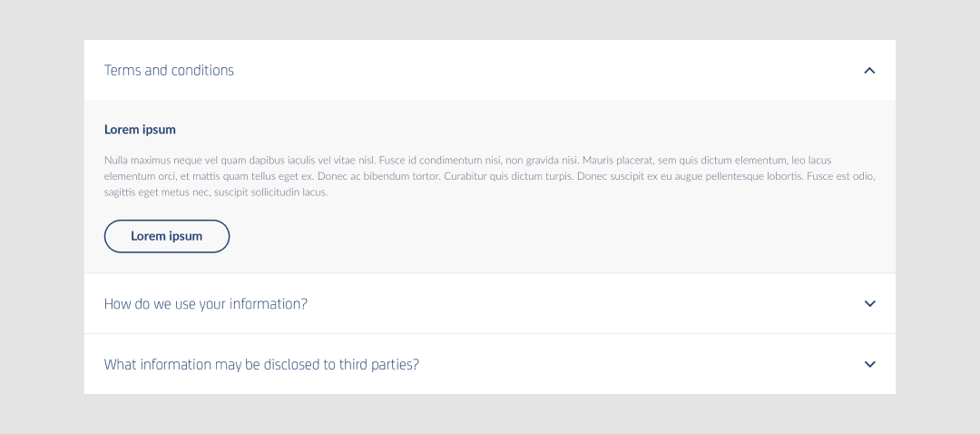Click chevron beside "How do we use your information?"

pyautogui.click(x=869, y=303)
